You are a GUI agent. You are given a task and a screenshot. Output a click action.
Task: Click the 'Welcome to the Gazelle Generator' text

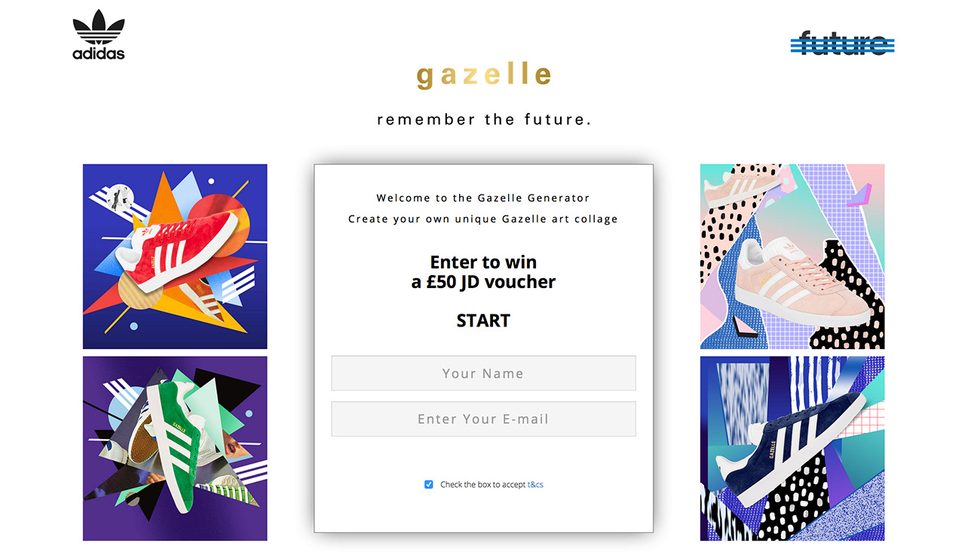click(483, 198)
